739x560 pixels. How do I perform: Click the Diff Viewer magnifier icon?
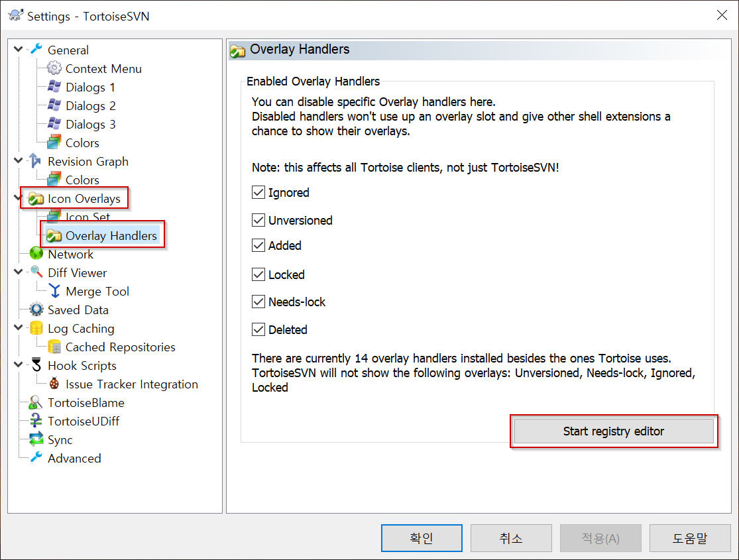coord(36,272)
